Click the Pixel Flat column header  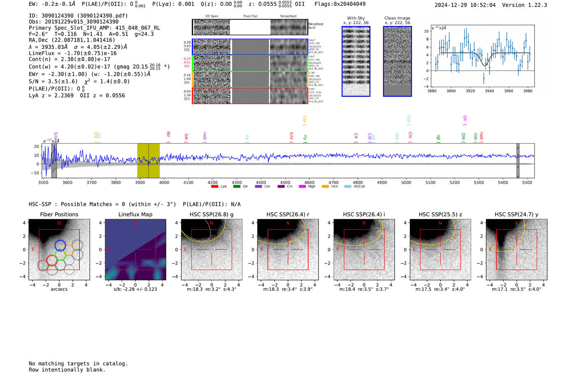point(250,16)
